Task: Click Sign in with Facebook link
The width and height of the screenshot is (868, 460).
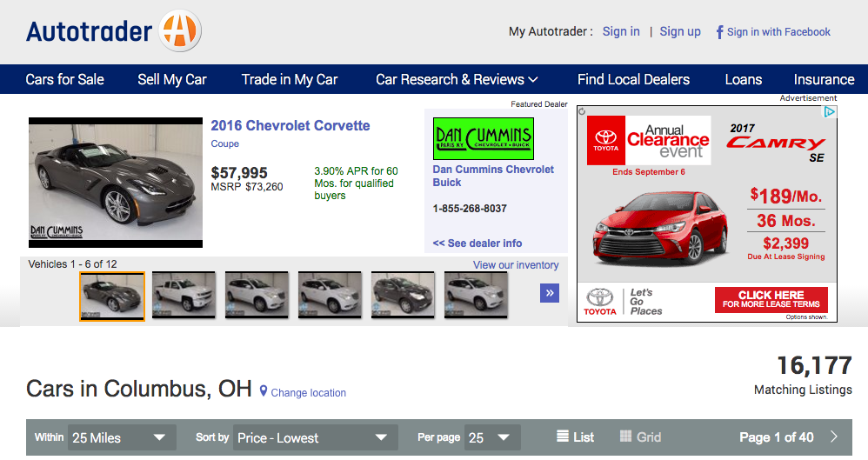Action: pyautogui.click(x=778, y=32)
